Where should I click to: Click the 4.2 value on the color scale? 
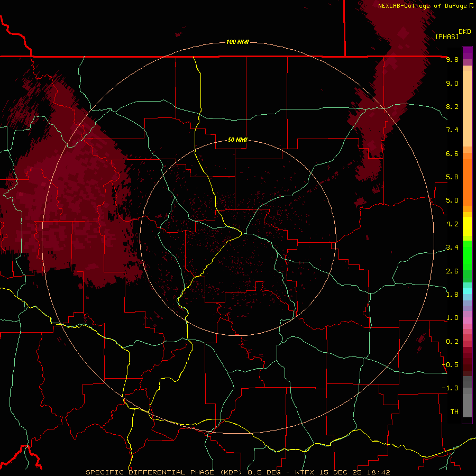click(452, 224)
